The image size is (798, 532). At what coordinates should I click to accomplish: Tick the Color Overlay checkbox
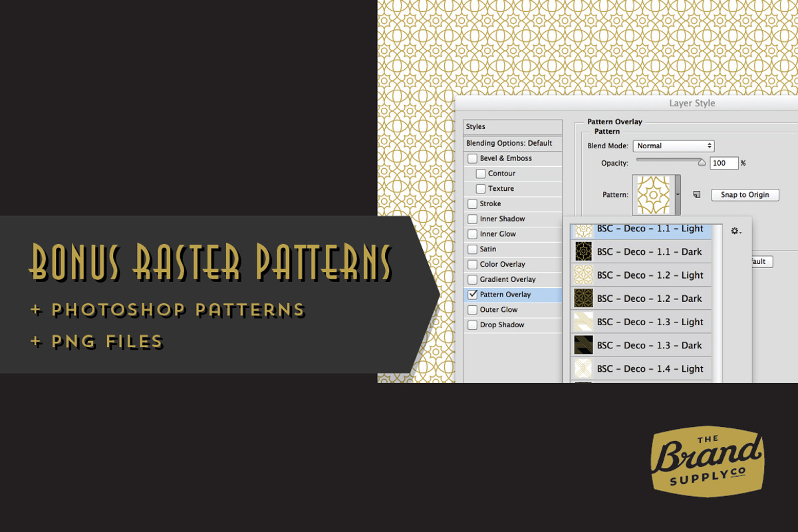tap(473, 265)
